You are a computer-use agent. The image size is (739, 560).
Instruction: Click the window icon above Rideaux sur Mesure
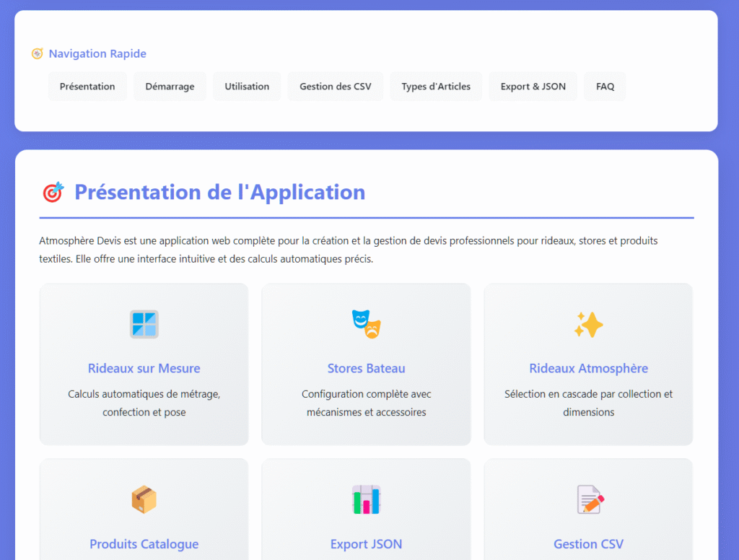[x=144, y=324]
